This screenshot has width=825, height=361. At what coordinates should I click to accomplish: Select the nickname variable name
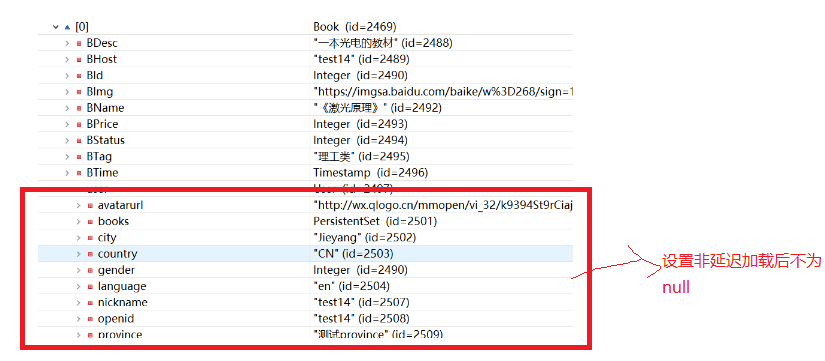click(123, 303)
